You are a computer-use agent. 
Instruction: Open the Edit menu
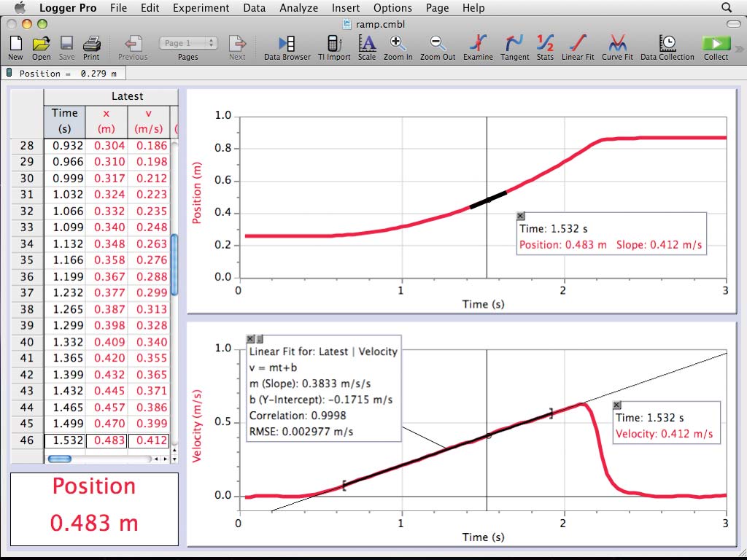(150, 8)
